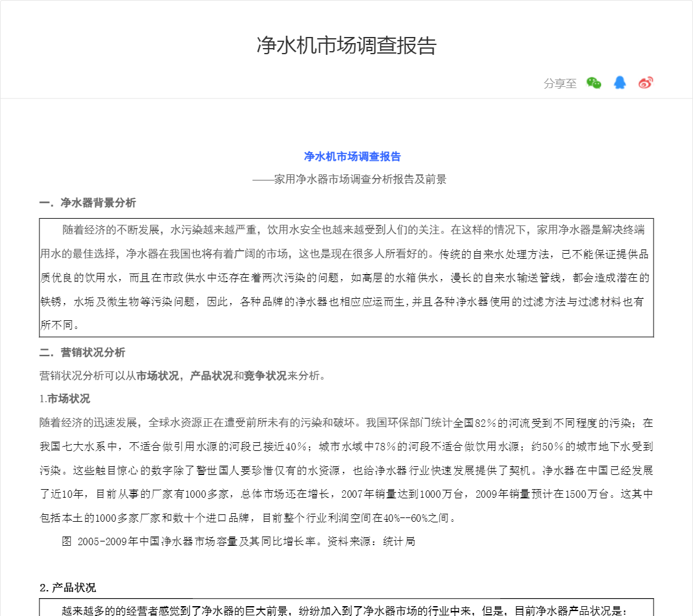Click the 分享至 label
693x616 pixels.
[560, 84]
